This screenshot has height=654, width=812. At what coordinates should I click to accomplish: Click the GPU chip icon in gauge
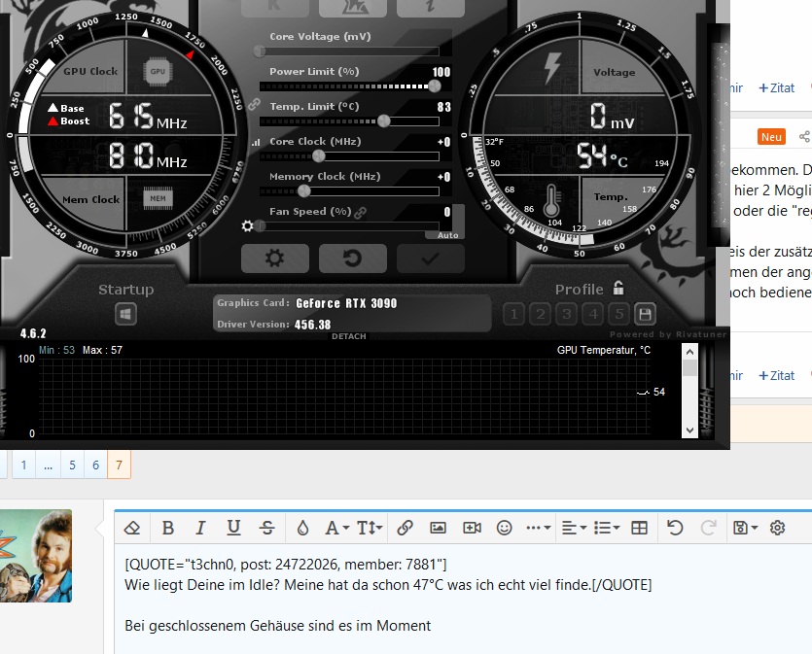click(x=158, y=71)
